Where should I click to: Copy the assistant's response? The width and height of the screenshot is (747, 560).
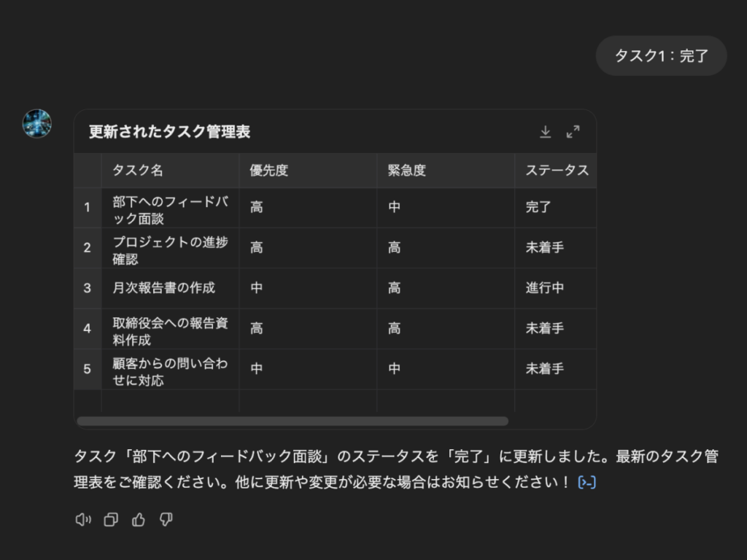[111, 520]
